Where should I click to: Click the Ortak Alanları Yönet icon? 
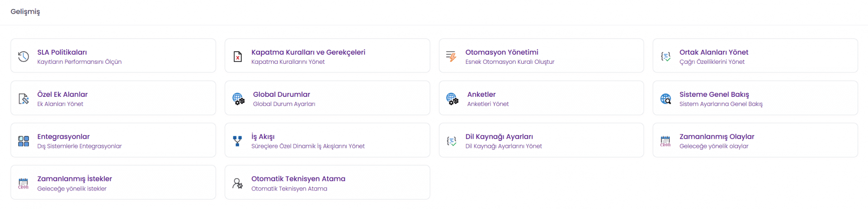(x=665, y=57)
